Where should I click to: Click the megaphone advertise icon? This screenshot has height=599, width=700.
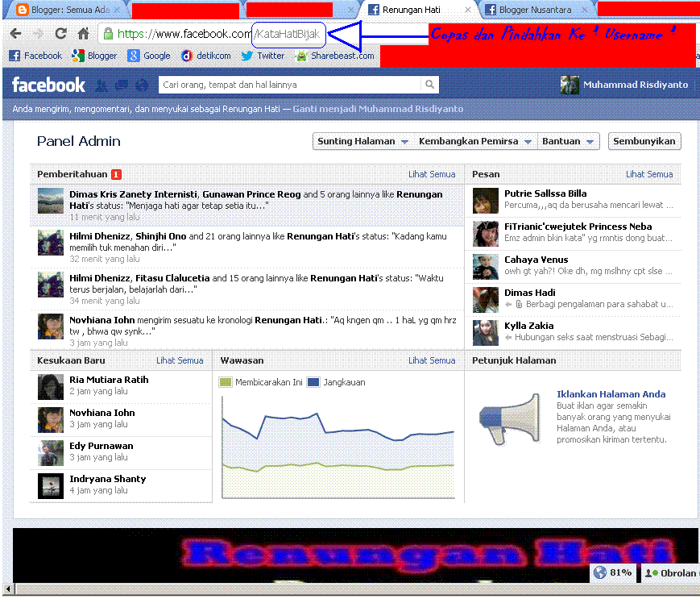(510, 418)
